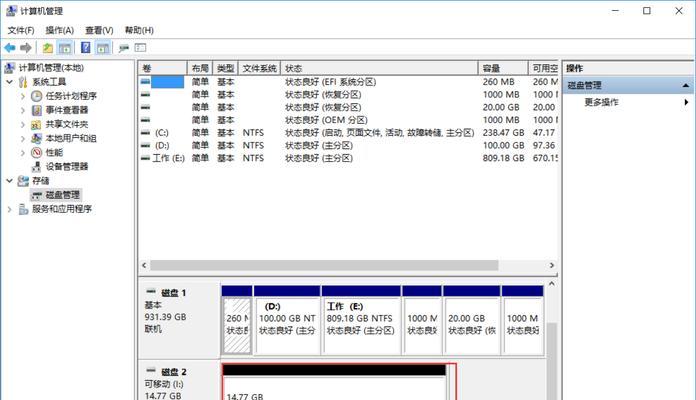The height and width of the screenshot is (400, 696).
Task: Expand the Event Viewer node
Action: pos(23,110)
